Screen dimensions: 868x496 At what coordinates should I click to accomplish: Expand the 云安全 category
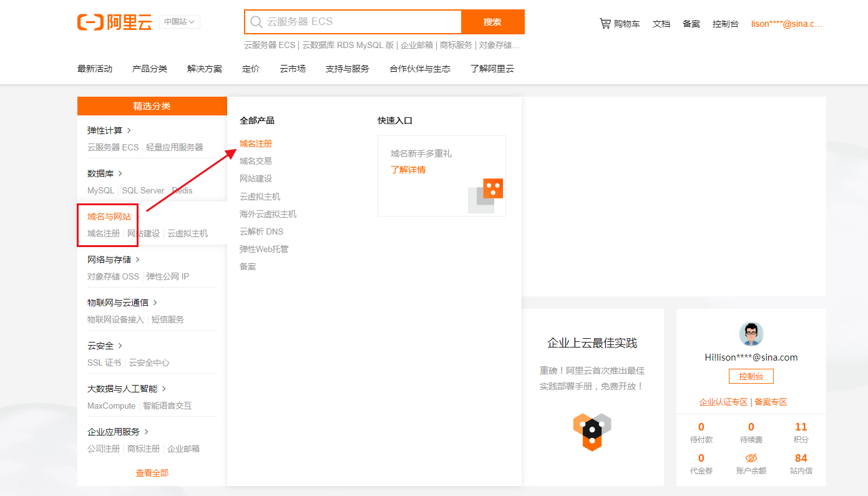point(100,345)
